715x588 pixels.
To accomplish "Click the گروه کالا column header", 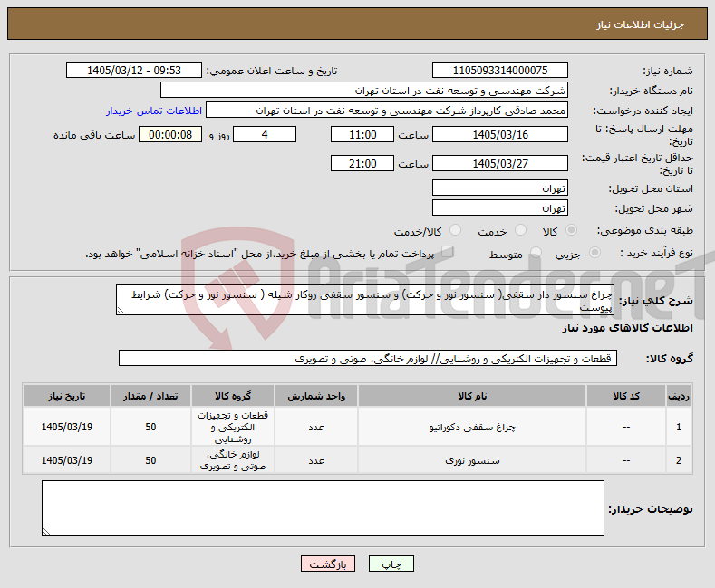I will [x=233, y=396].
